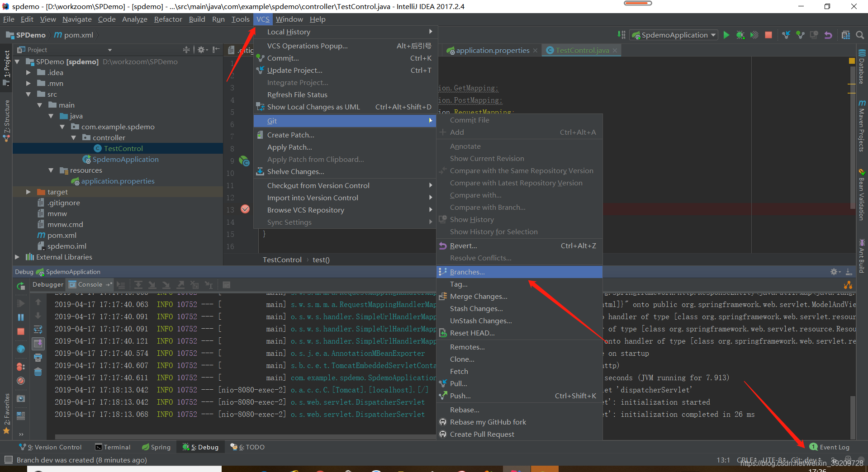The image size is (868, 472).
Task: Click test() in the editor breadcrumb
Action: pos(321,260)
